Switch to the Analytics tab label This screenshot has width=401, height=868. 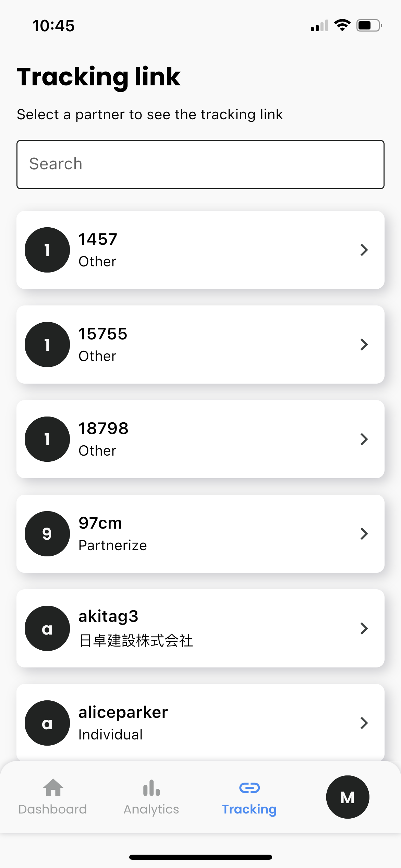point(151,809)
